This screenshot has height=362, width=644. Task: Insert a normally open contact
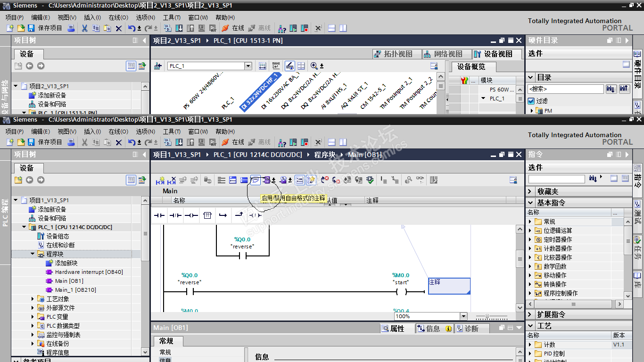[x=160, y=215]
